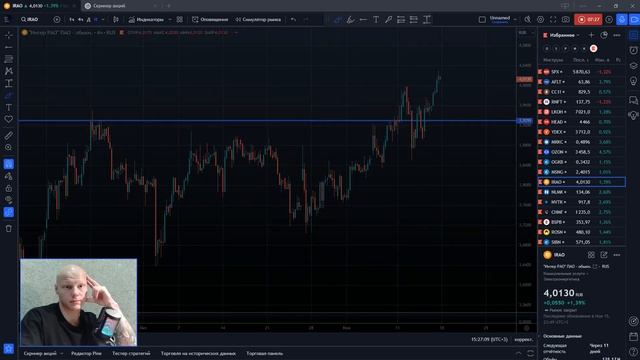
Task: Expand the layout manage dropdown arrow
Action: [515, 20]
